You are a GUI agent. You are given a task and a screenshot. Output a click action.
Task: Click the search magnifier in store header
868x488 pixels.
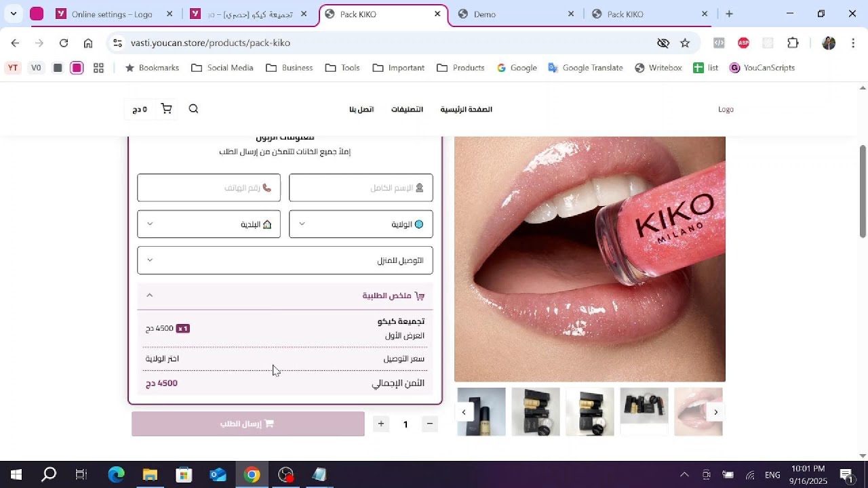click(x=193, y=109)
